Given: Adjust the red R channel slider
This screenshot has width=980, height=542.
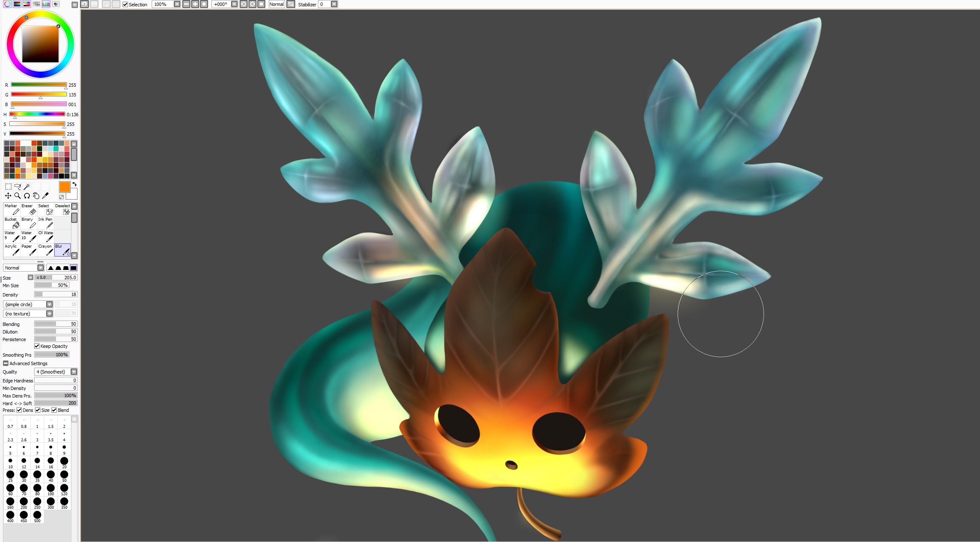Looking at the screenshot, I should click(39, 85).
